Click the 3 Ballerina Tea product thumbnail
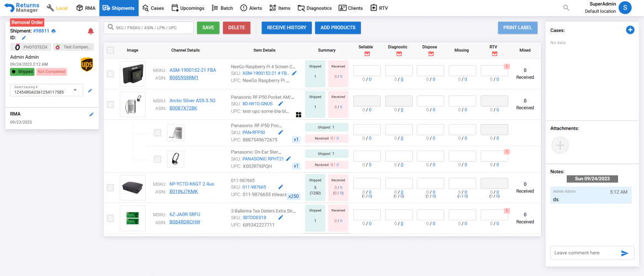 tap(132, 218)
